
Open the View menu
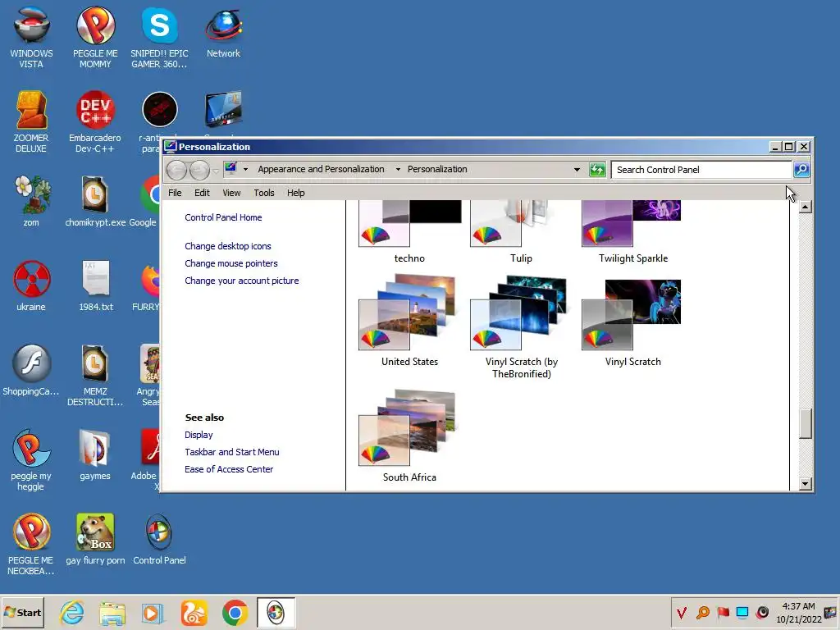point(231,193)
